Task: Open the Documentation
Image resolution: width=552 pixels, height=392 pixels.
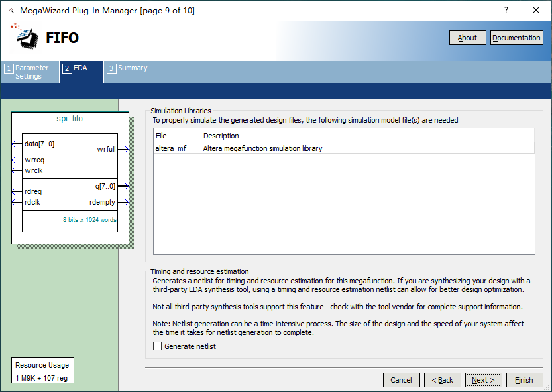Action: [516, 38]
